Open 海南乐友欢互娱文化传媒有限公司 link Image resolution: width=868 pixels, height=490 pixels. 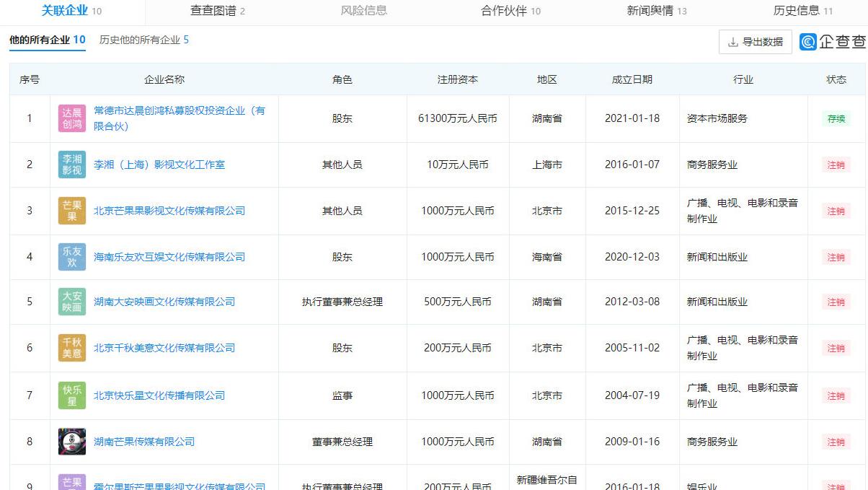coord(169,257)
